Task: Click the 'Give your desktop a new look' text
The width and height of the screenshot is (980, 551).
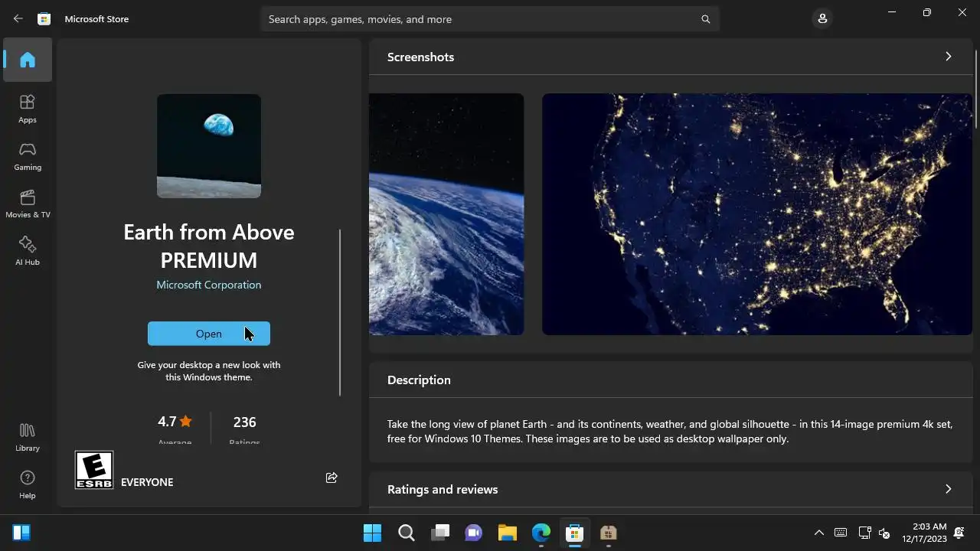Action: point(209,371)
